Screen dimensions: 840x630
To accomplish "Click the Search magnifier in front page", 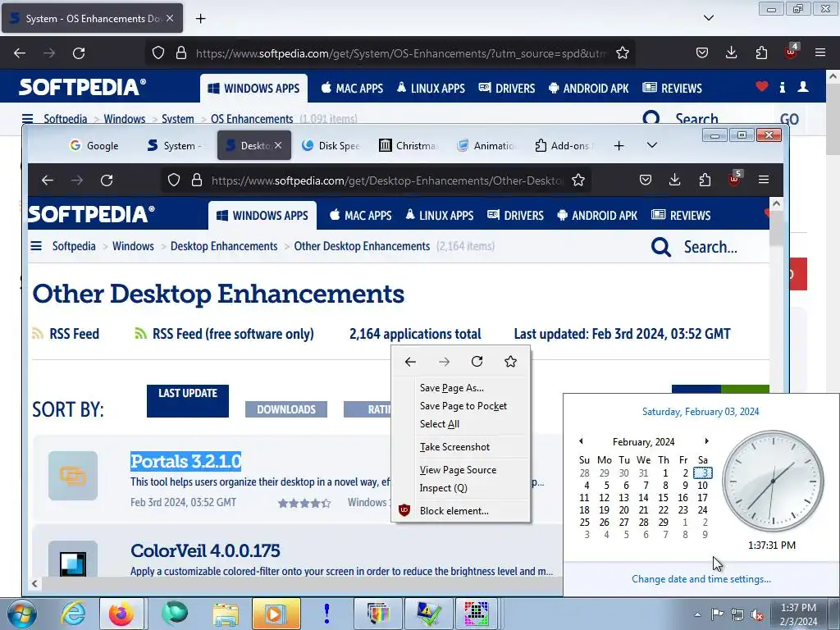I will pyautogui.click(x=661, y=247).
